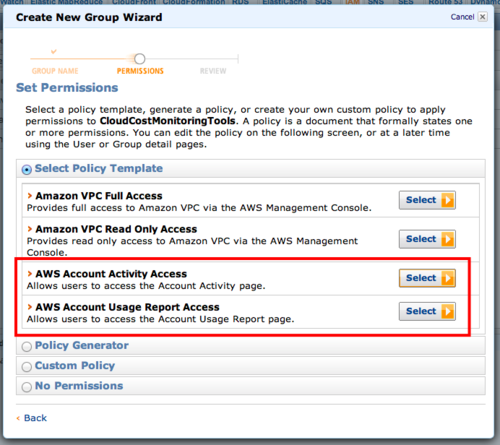Go to the Group Name wizard step

(x=55, y=71)
